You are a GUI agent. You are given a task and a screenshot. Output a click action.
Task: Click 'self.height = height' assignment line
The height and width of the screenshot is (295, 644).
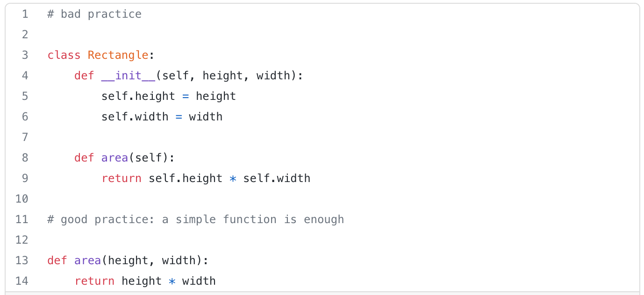pos(168,96)
